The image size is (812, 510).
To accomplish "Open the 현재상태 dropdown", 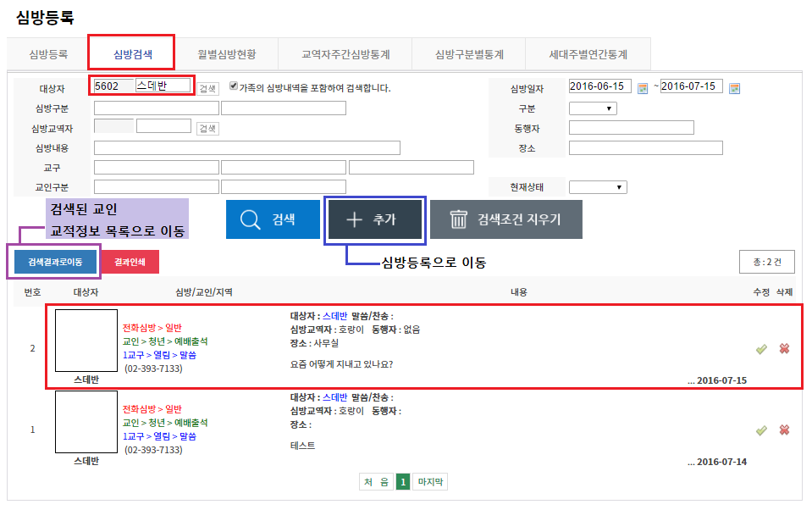I will pyautogui.click(x=598, y=187).
